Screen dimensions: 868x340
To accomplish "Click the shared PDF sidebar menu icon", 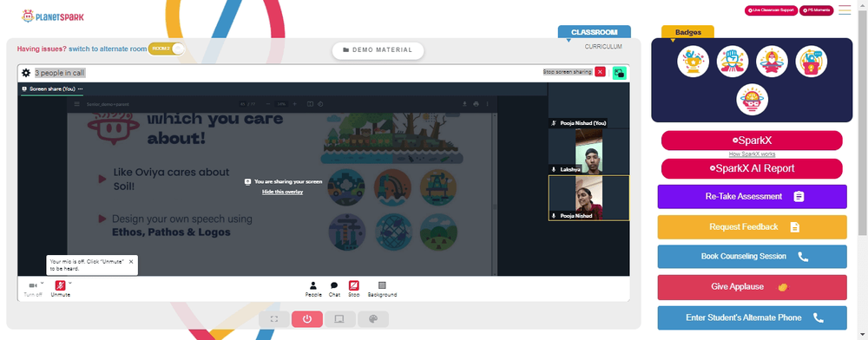I will click(77, 103).
